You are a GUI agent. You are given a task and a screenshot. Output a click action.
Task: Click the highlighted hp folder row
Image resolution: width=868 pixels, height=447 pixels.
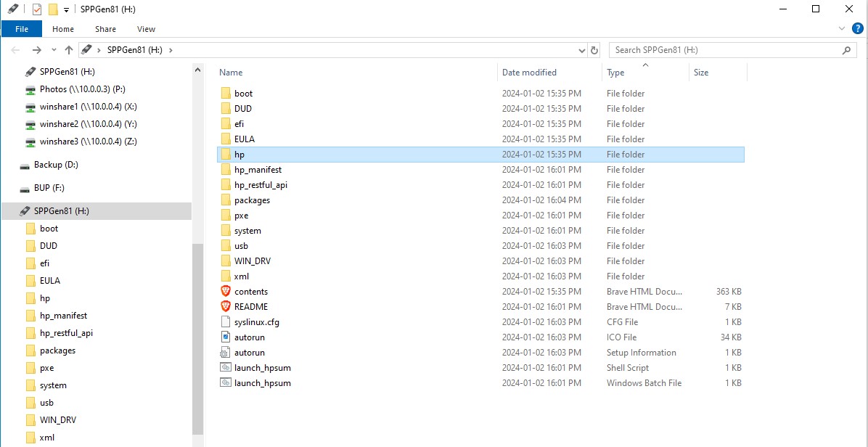pyautogui.click(x=480, y=155)
